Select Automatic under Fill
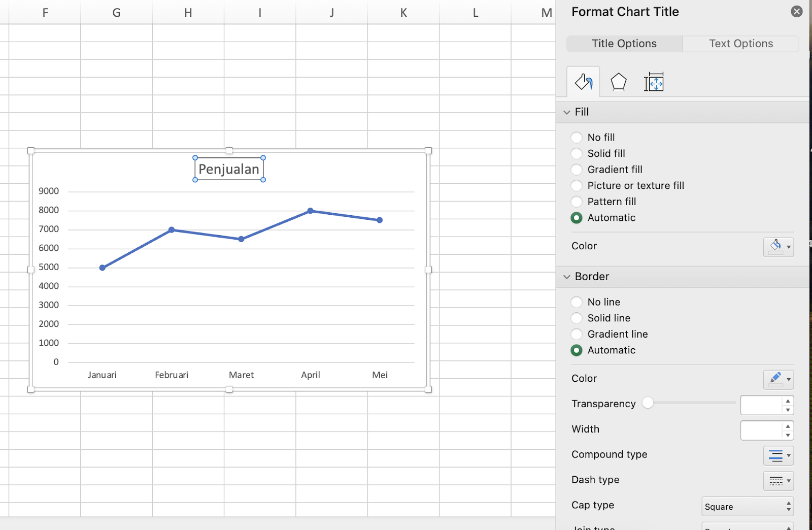812x530 pixels. (x=577, y=218)
